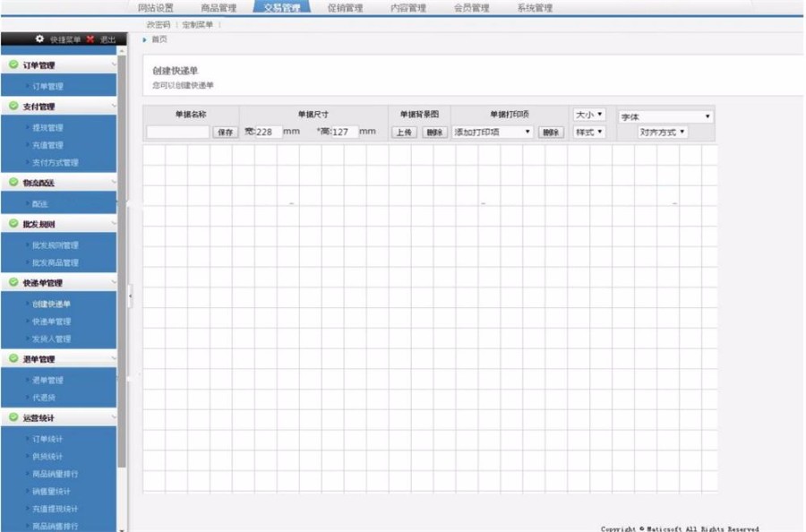Viewport: 806px width, 532px height.
Task: Click green check icon beside 退单管理 header
Action: pyautogui.click(x=13, y=359)
